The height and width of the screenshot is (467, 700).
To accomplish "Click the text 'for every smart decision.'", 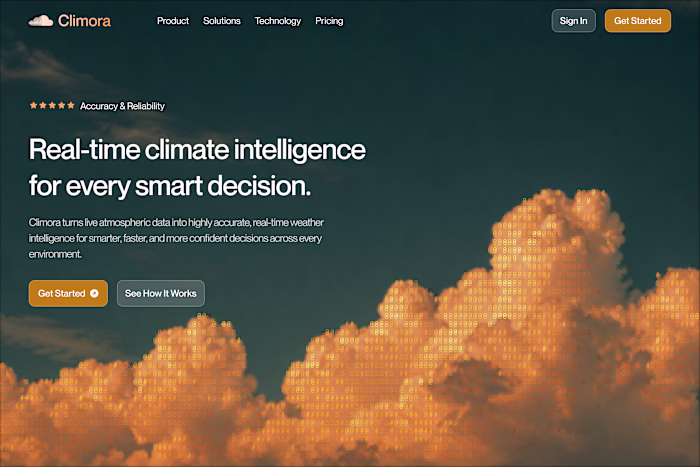I will pos(170,186).
